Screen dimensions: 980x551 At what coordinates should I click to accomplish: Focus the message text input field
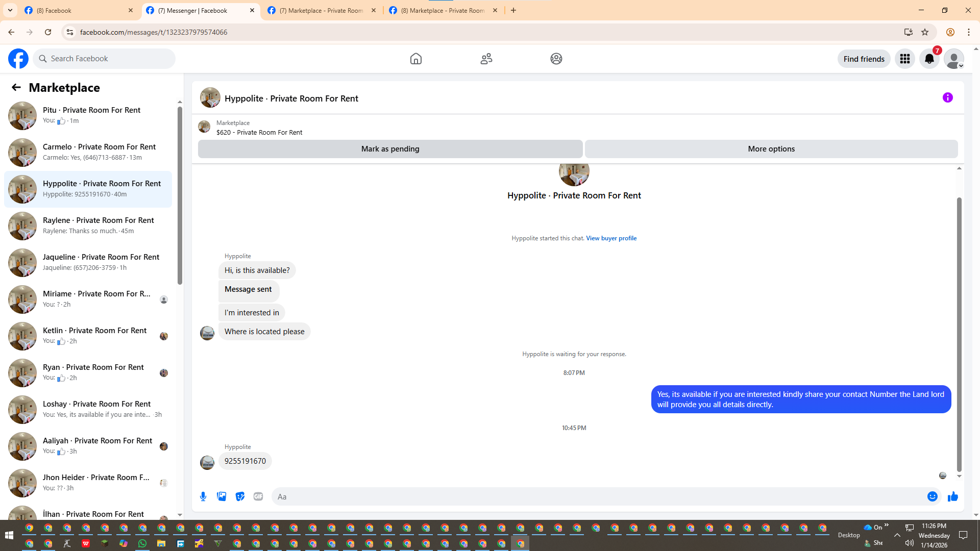pyautogui.click(x=597, y=496)
